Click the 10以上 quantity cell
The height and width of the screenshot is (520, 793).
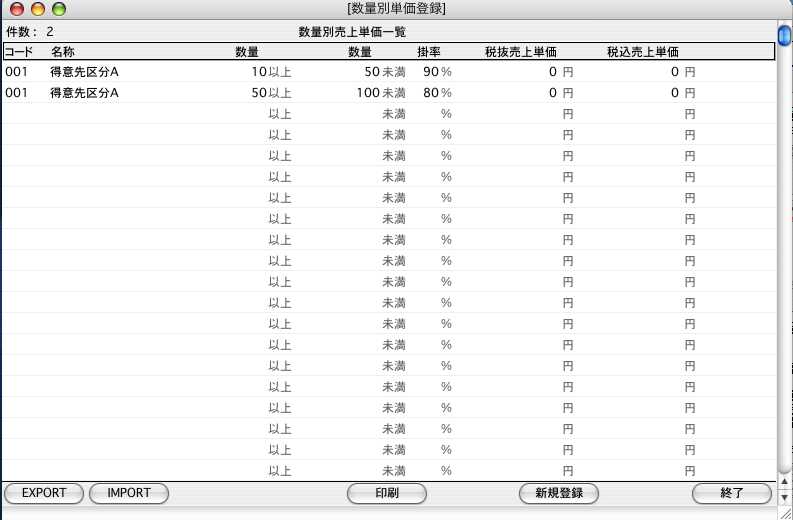click(x=272, y=72)
